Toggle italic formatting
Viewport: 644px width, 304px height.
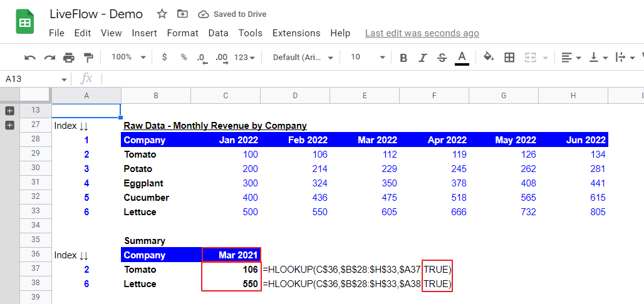[x=423, y=58]
